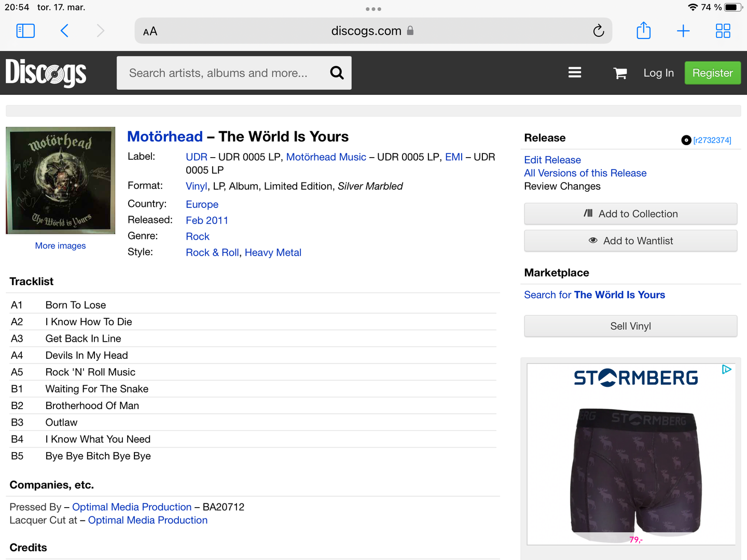Open the Safari share sheet
The image size is (747, 560).
[x=643, y=31]
